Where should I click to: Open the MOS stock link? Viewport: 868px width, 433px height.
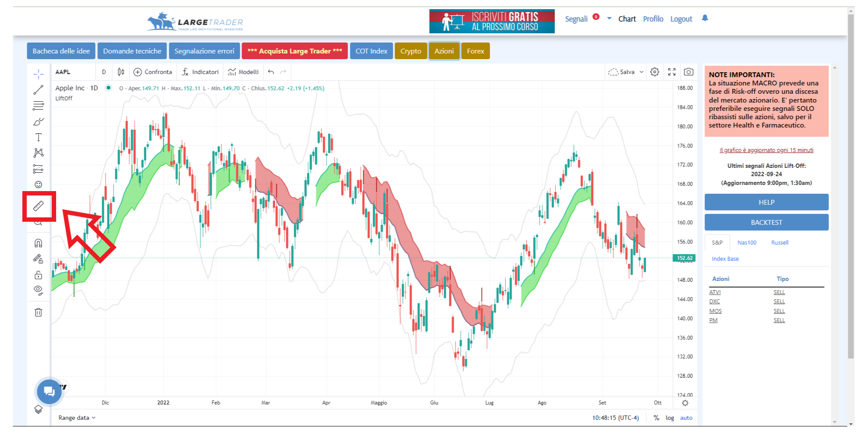pyautogui.click(x=715, y=311)
